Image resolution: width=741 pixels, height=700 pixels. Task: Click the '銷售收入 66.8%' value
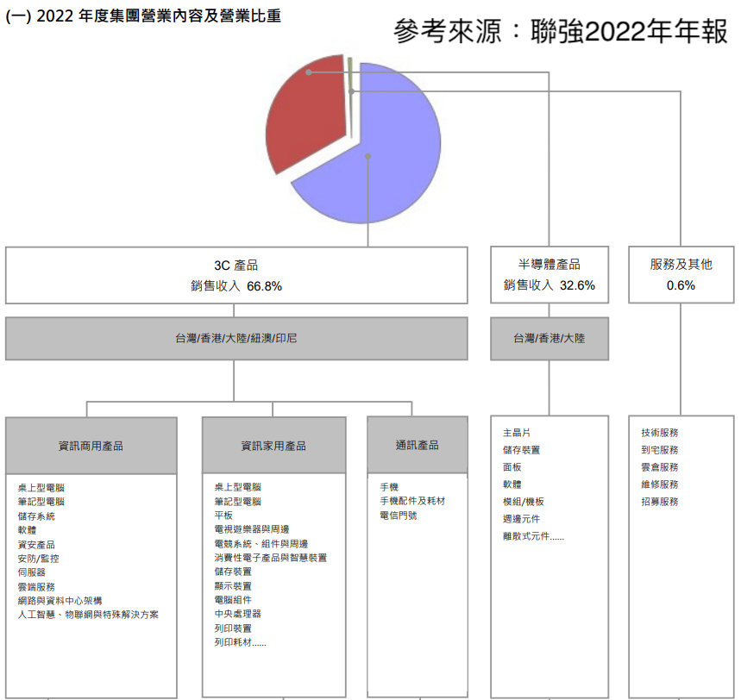[236, 286]
